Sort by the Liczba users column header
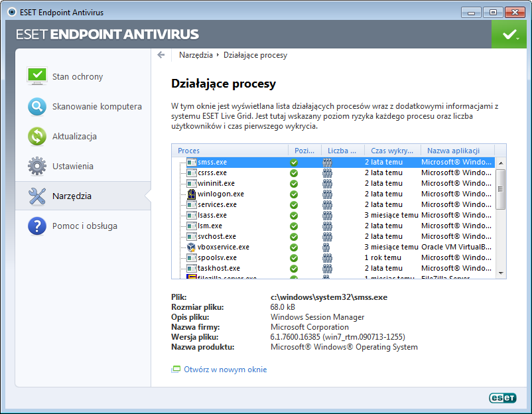The width and height of the screenshot is (532, 414). click(343, 151)
